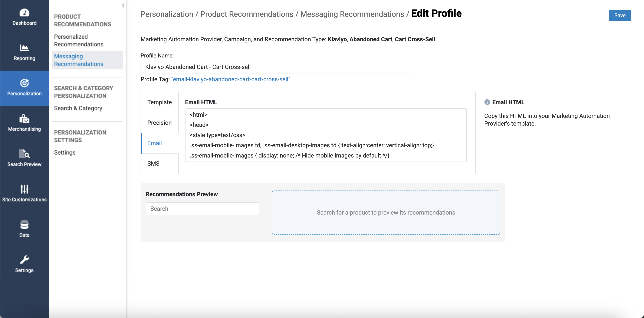The image size is (644, 318).
Task: Click the blue Save button
Action: 620,16
